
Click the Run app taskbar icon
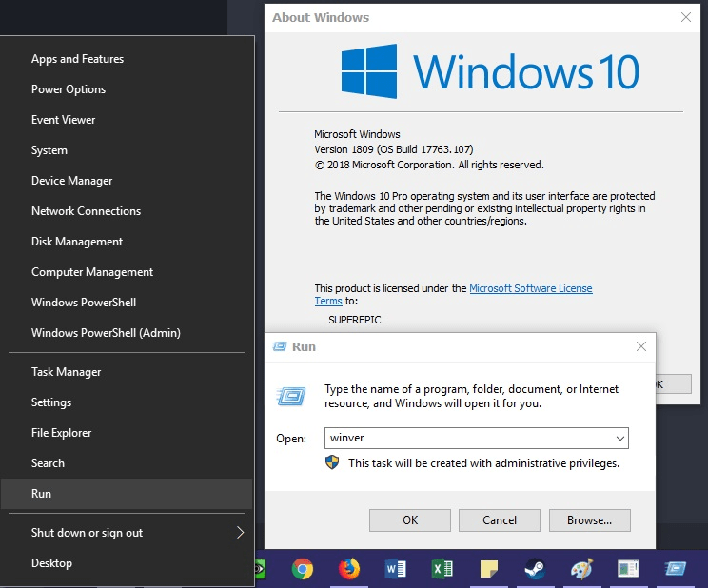click(x=675, y=569)
